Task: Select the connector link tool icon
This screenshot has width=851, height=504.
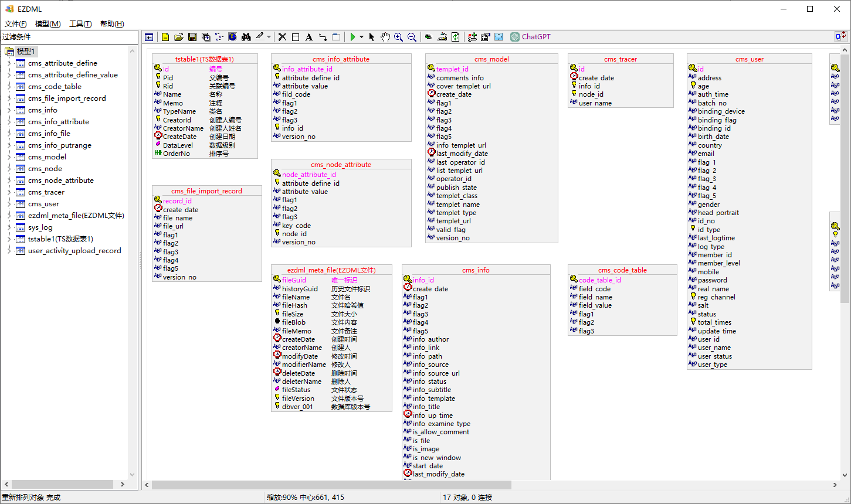Action: pos(323,37)
